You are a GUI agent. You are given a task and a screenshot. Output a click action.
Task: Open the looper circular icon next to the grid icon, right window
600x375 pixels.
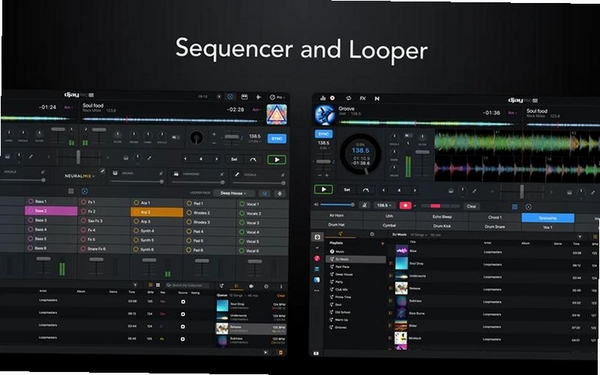click(528, 207)
